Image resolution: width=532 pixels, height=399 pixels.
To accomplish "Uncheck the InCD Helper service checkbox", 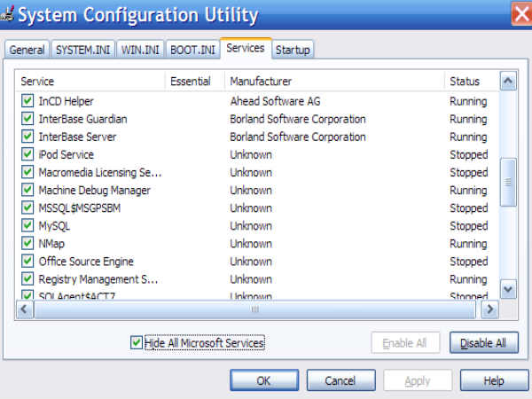I will (x=27, y=101).
